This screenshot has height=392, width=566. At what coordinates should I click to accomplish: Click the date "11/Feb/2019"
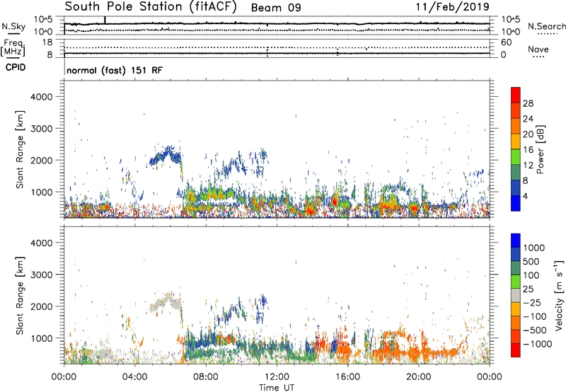[453, 7]
